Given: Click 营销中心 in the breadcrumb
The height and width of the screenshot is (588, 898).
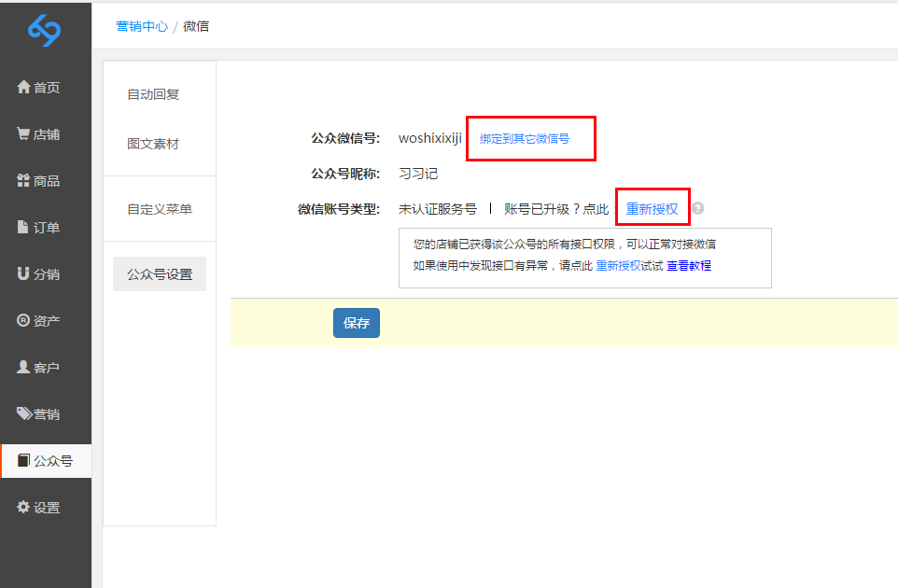Looking at the screenshot, I should coord(142,26).
